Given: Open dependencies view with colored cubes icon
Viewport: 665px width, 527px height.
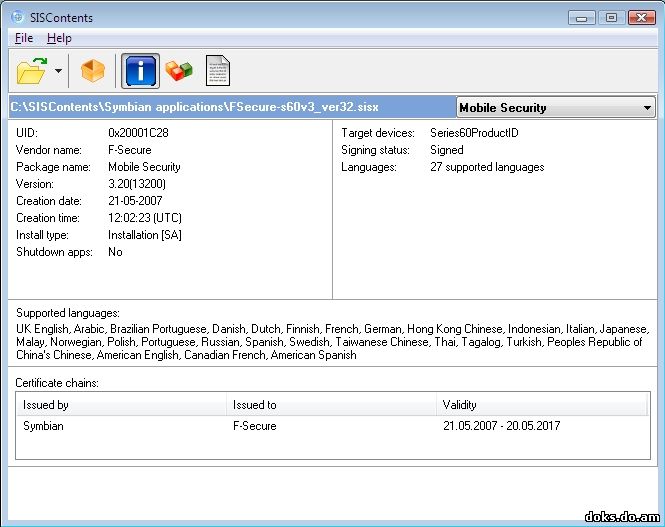Looking at the screenshot, I should click(179, 71).
